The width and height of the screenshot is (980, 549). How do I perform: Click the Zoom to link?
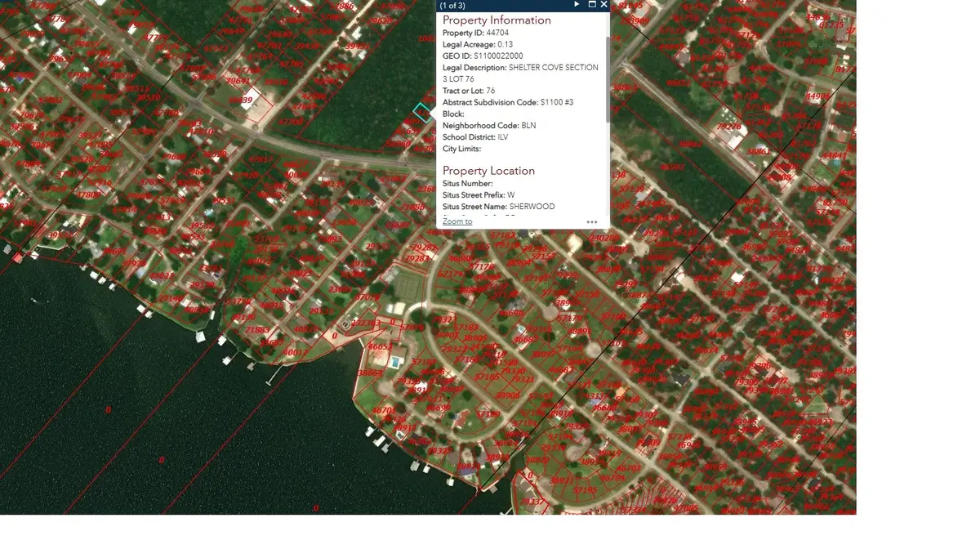point(457,221)
